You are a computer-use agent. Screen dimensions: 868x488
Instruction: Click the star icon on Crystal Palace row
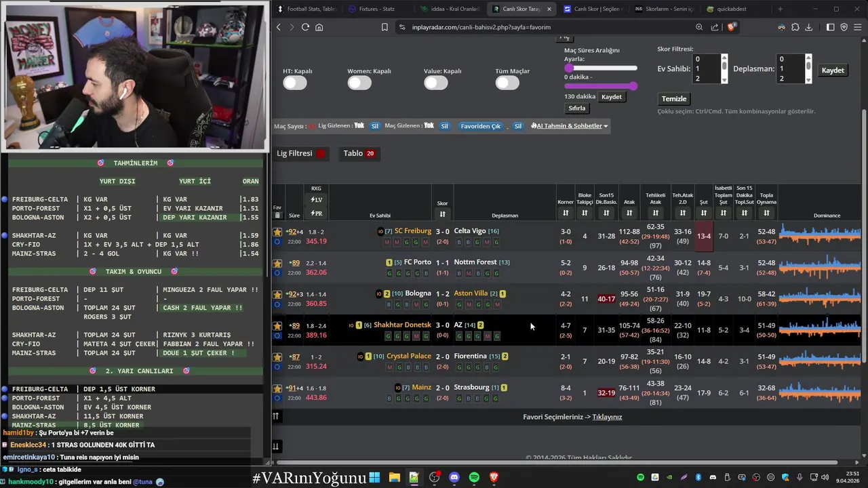click(277, 357)
